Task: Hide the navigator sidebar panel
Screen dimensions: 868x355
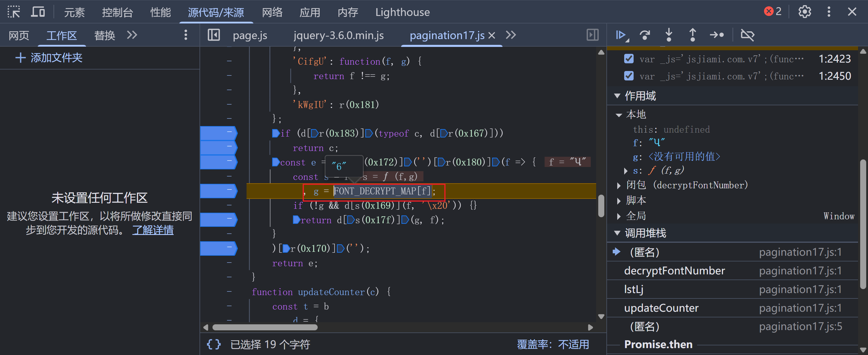Action: (214, 35)
